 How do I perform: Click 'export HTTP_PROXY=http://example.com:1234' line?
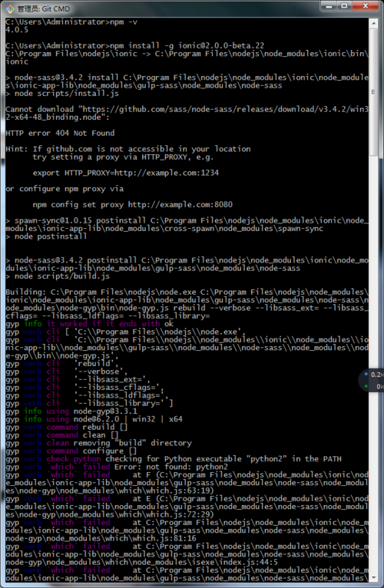(x=126, y=173)
